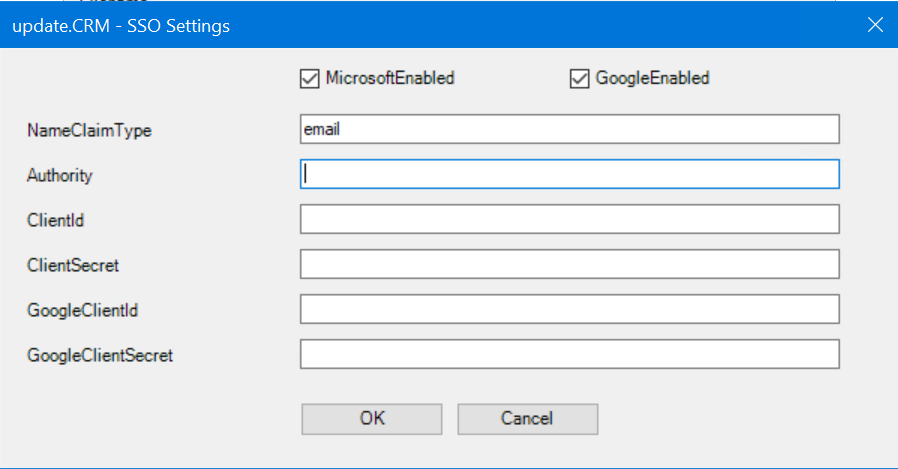Cancel the SSO Settings dialog
The width and height of the screenshot is (898, 469).
[527, 419]
